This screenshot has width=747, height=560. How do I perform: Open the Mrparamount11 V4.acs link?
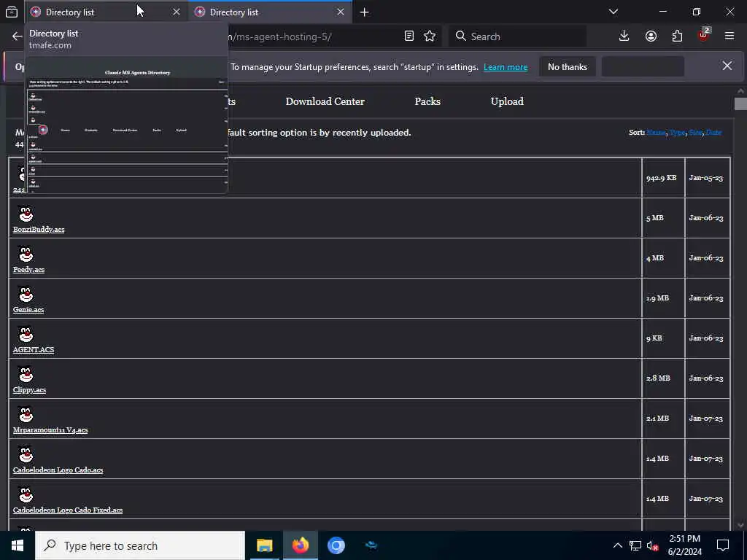tap(50, 429)
